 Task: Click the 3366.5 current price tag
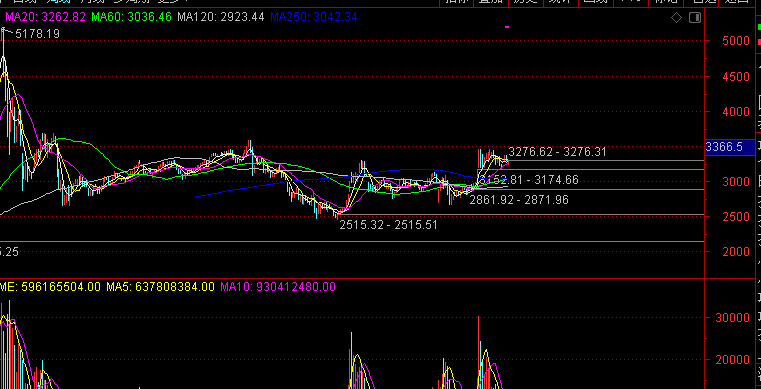[724, 147]
